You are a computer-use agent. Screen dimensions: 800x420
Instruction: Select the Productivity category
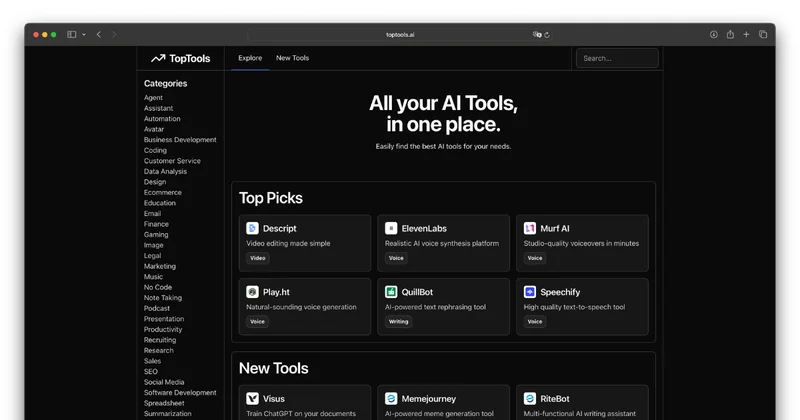pyautogui.click(x=163, y=330)
